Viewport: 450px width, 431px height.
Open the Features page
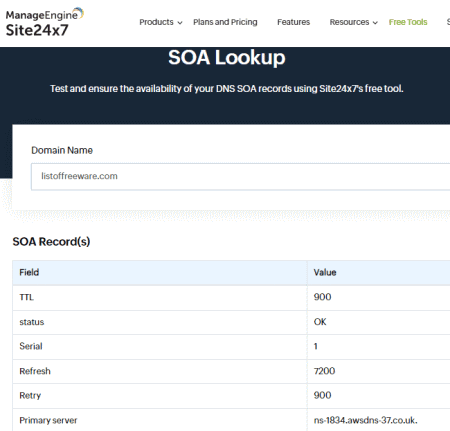point(293,22)
